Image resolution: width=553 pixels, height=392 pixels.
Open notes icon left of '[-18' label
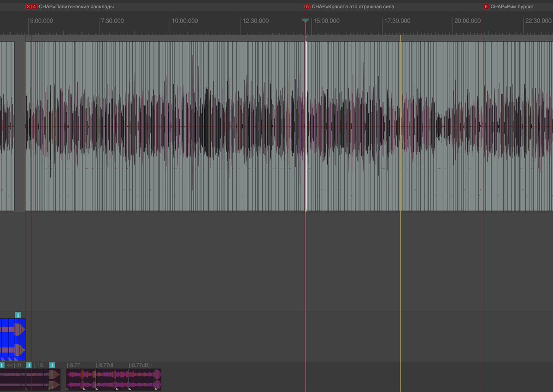pyautogui.click(x=29, y=365)
